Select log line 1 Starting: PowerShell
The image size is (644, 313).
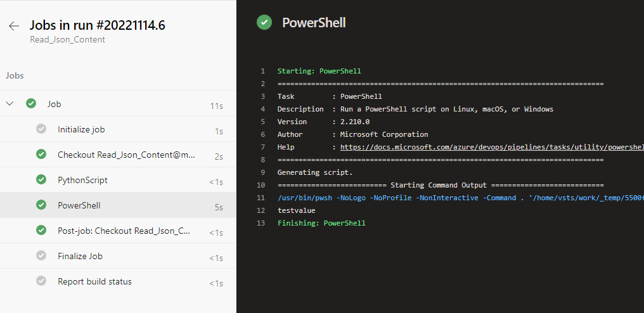point(319,71)
